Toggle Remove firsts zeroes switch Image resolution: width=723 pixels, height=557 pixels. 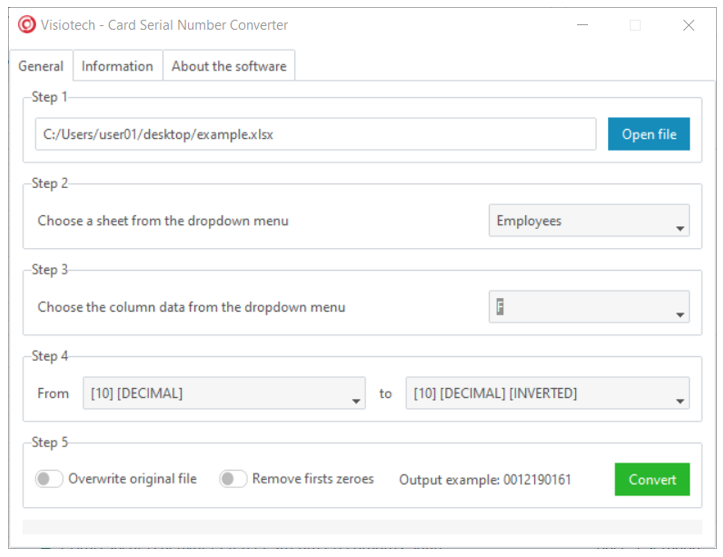tap(233, 479)
